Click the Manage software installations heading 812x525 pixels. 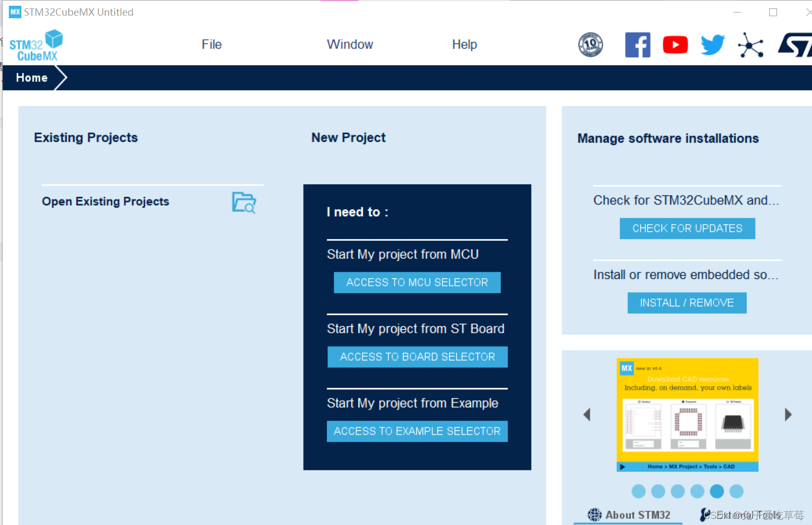[668, 138]
